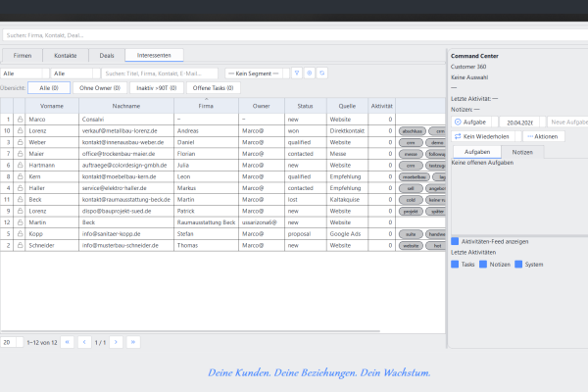Toggle the Notizen activity filter checkbox

tap(483, 264)
